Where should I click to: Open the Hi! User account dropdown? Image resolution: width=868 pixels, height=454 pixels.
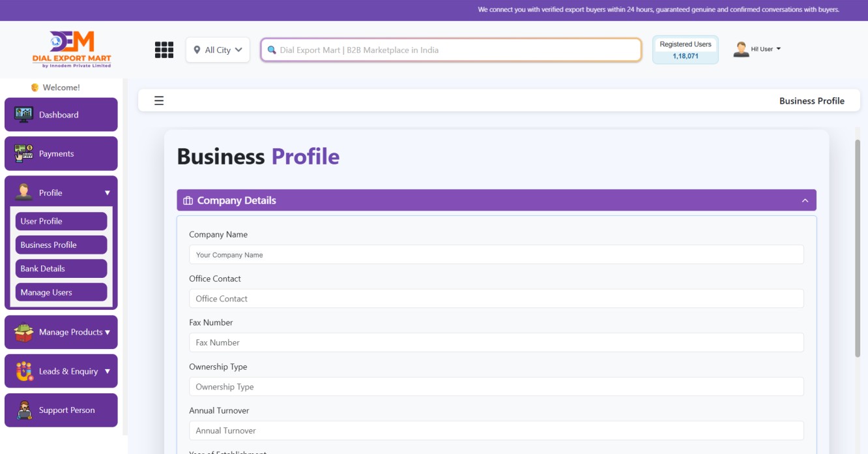click(x=766, y=50)
